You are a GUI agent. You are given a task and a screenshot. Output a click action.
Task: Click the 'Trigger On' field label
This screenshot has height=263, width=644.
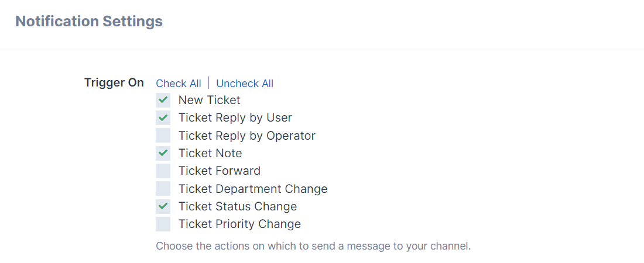click(x=114, y=82)
